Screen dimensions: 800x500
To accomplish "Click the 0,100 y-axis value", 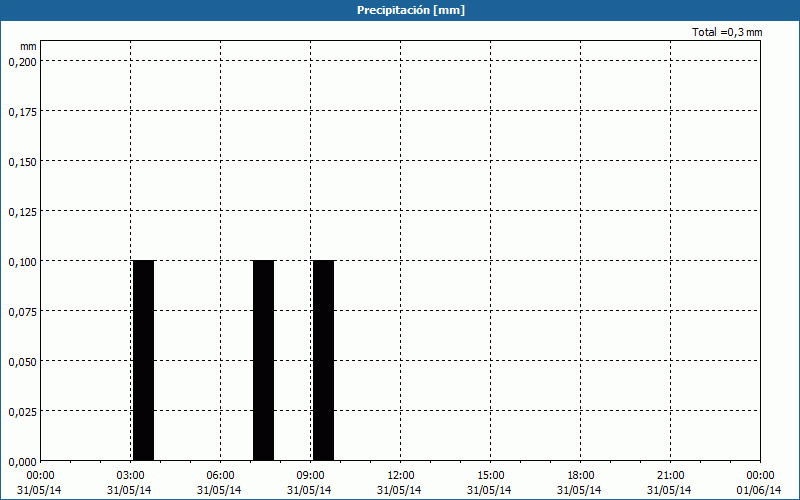I will point(22,262).
